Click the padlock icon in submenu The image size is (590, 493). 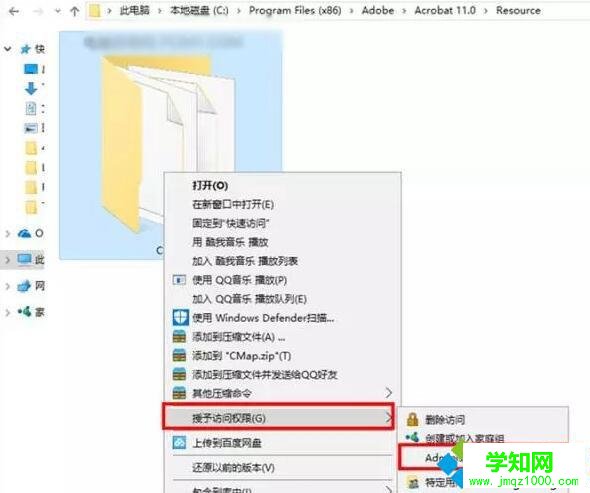tap(412, 419)
